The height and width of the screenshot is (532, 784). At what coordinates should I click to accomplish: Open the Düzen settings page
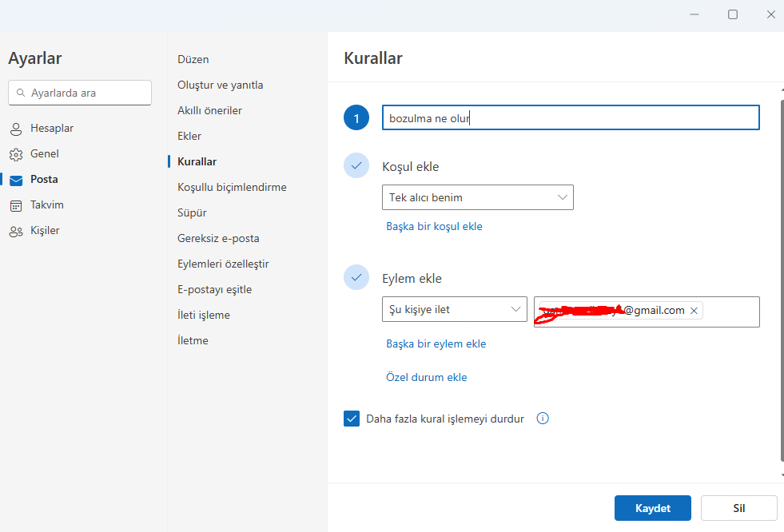pyautogui.click(x=193, y=59)
